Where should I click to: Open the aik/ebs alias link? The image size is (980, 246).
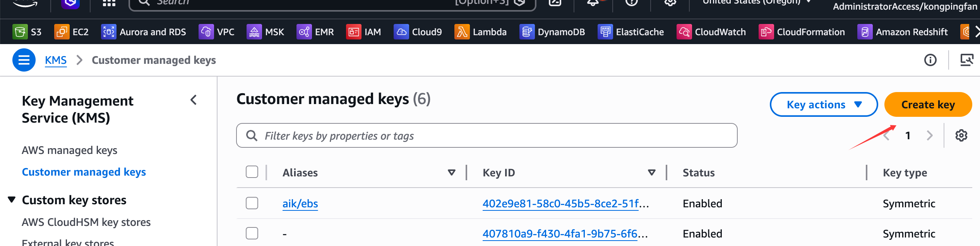(x=300, y=203)
